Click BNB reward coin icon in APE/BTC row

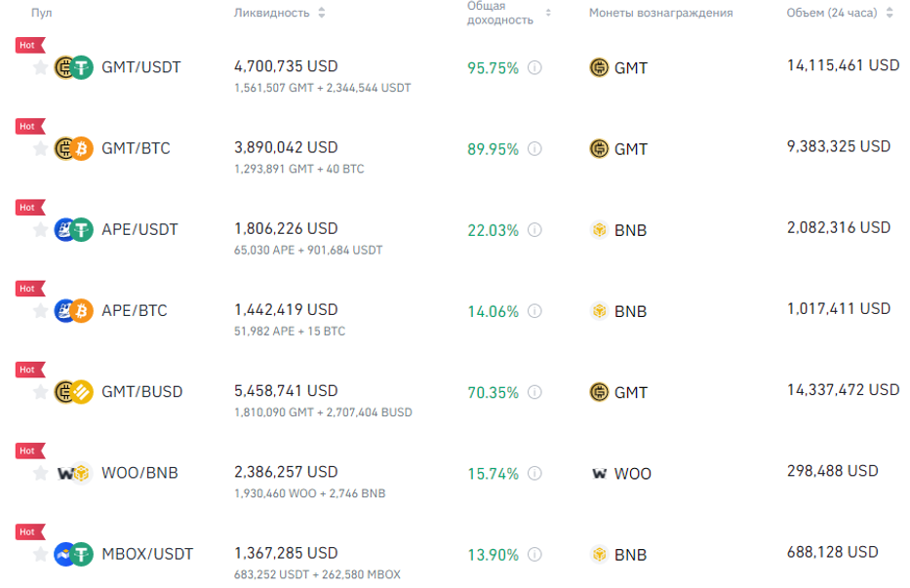(599, 311)
